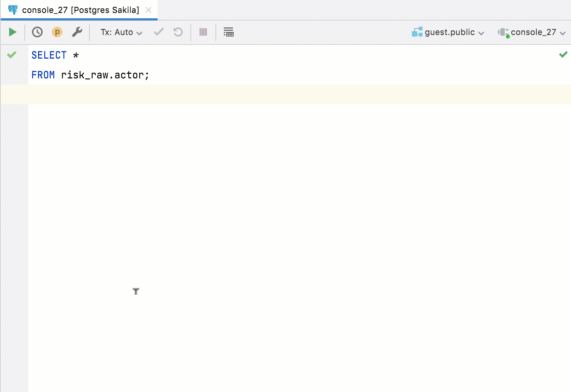Click risk_raw.actor table reference
Screen dimensions: 571x392
point(102,75)
